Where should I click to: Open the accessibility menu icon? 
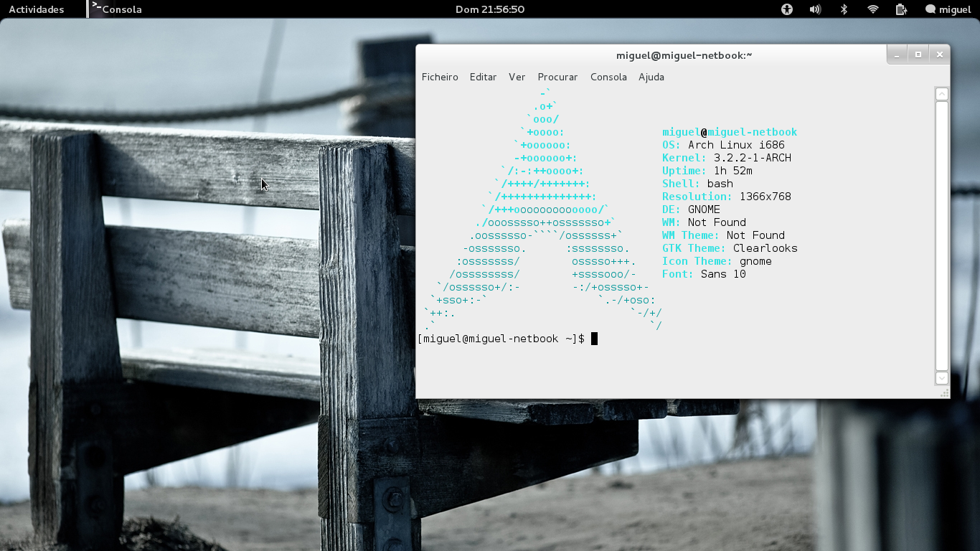787,9
